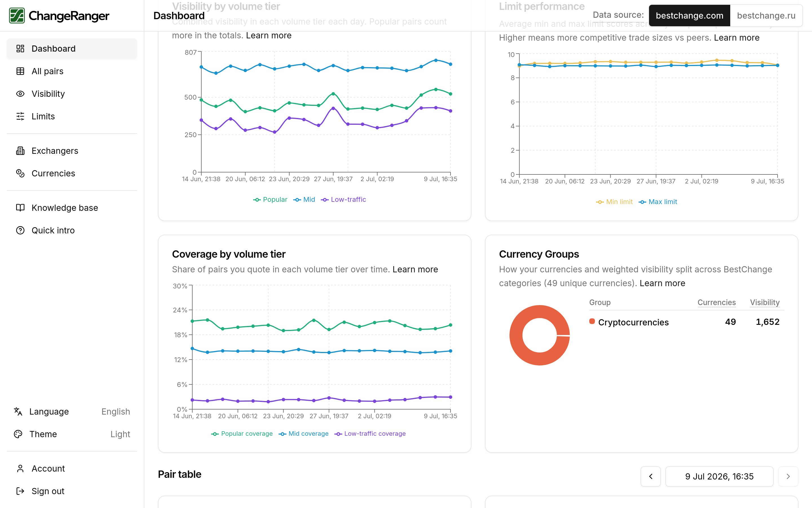The height and width of the screenshot is (508, 812).
Task: Toggle Mid coverage legend entry
Action: click(x=303, y=433)
